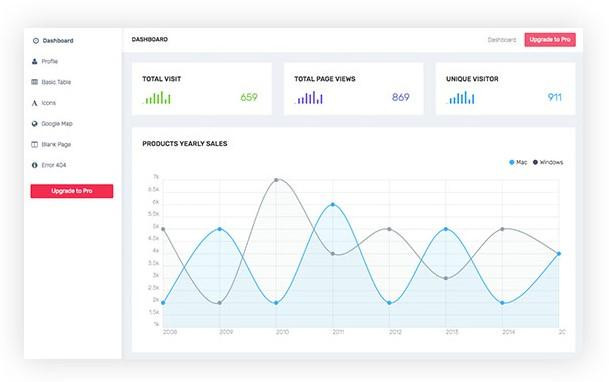Toggle the Windows series in chart legend
This screenshot has width=609, height=382.
[548, 162]
